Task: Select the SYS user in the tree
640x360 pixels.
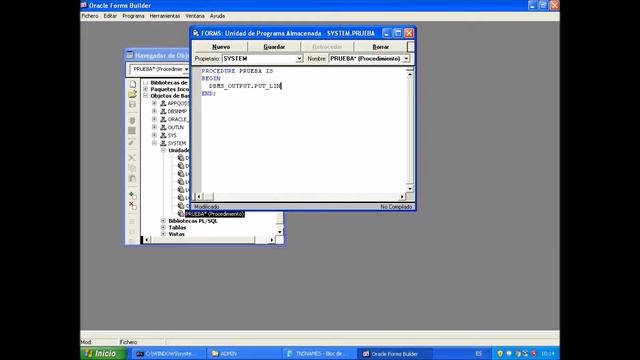Action: click(x=172, y=135)
